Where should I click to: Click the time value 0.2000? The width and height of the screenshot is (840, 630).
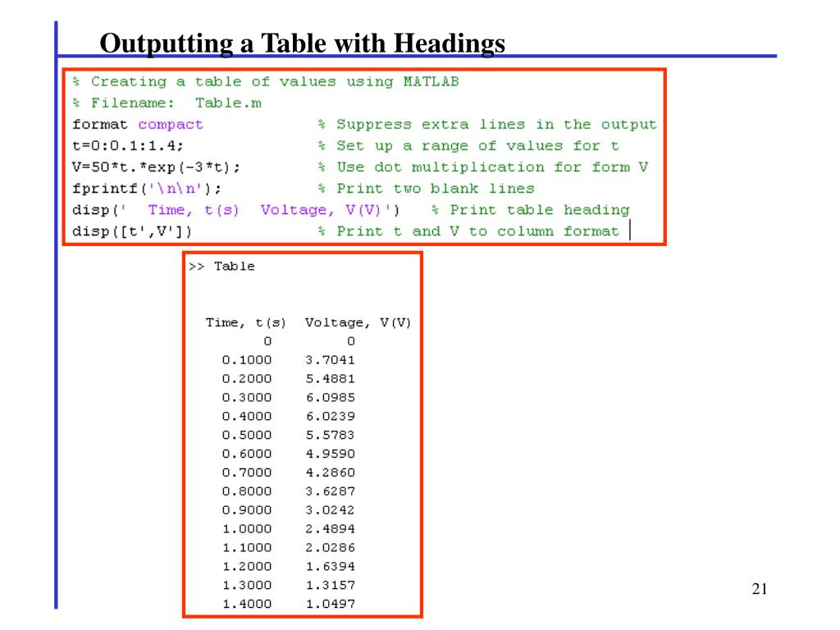click(x=247, y=379)
